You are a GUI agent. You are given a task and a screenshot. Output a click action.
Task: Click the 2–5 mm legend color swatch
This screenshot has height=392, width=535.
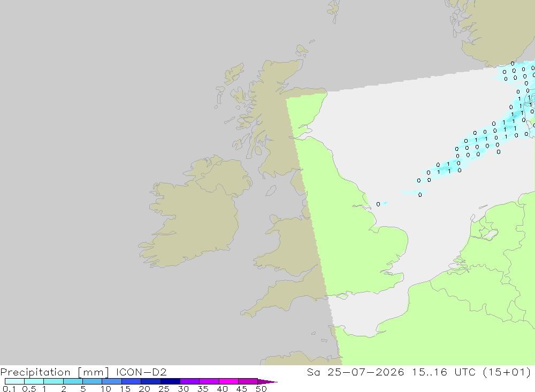(73, 381)
